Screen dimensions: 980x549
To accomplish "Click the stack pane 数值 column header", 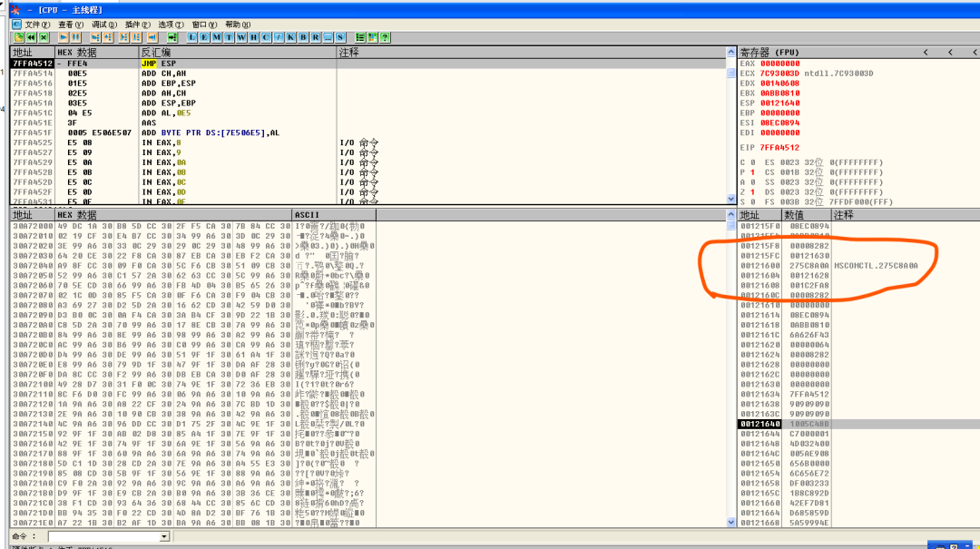I will (807, 214).
